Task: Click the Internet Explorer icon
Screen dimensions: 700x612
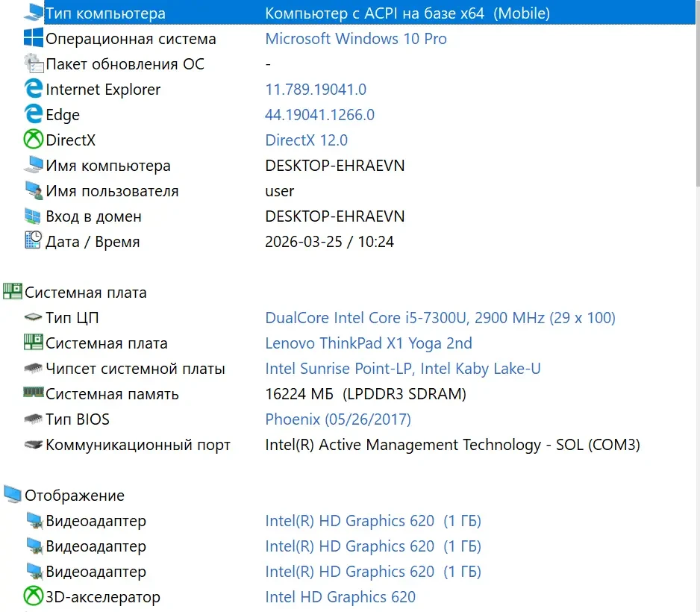Action: point(33,89)
